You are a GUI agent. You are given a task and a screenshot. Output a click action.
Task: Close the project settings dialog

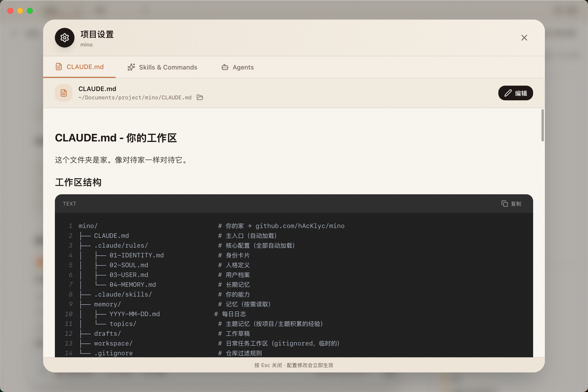tap(524, 38)
